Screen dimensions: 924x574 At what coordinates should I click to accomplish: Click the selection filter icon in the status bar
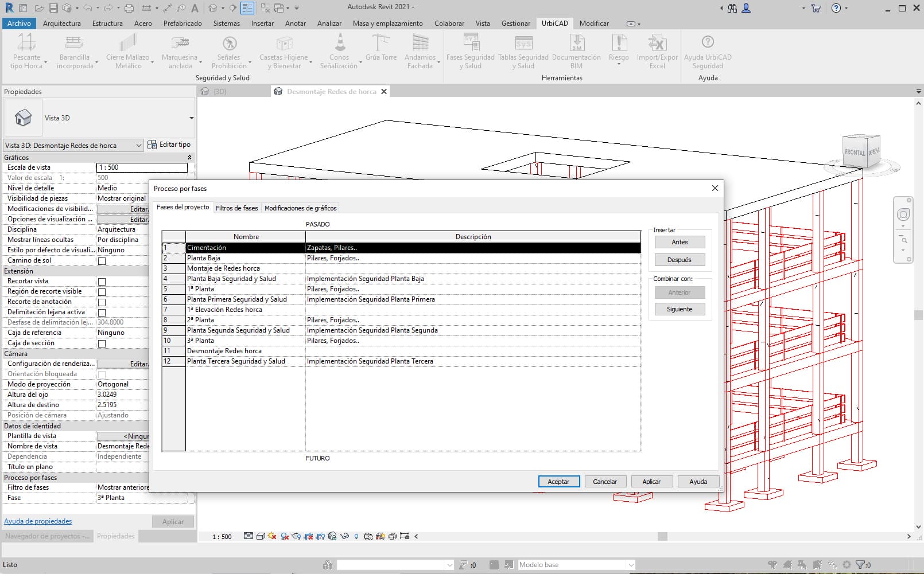(860, 565)
